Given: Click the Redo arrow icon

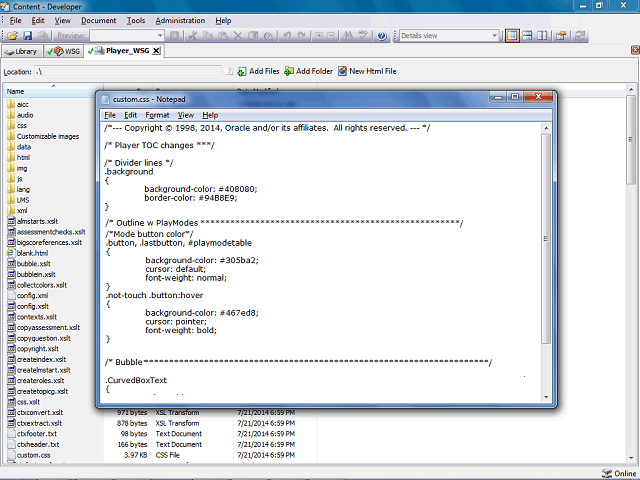Looking at the screenshot, I should coord(302,36).
